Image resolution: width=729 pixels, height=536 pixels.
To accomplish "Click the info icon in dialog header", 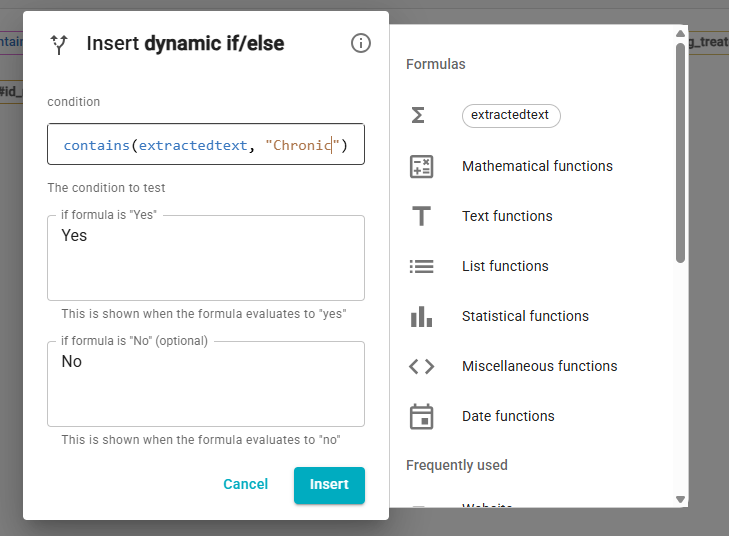I will coord(361,43).
